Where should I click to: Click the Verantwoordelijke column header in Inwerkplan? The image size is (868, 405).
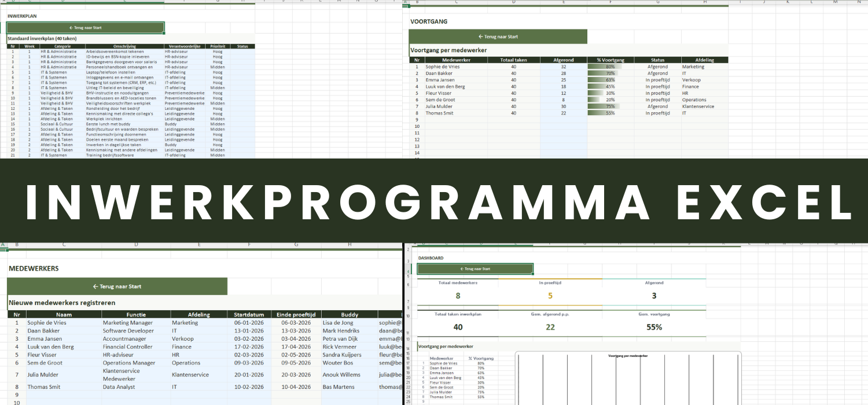coord(185,46)
